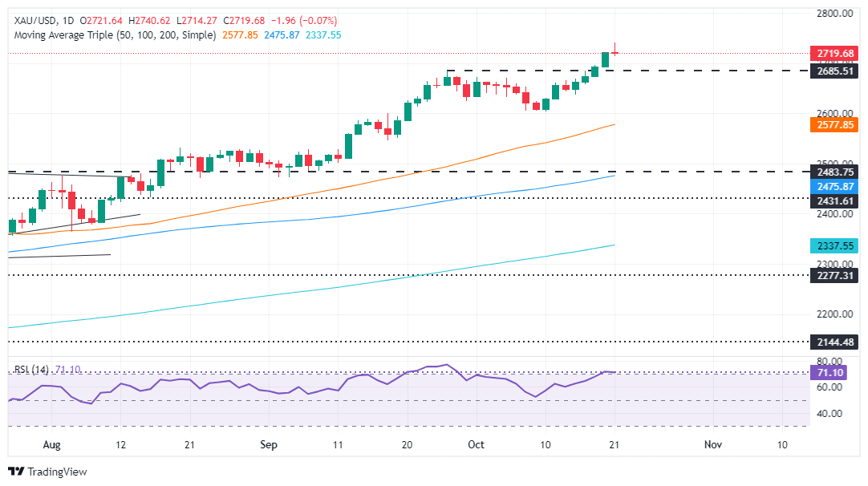Screen dimensions: 868x486
Task: Click the 2483.75 horizontal level label
Action: click(x=835, y=172)
